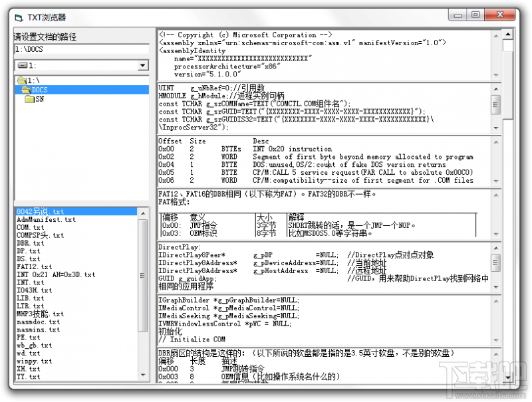Select file COM.txt
The height and width of the screenshot is (402, 532).
(x=31, y=227)
